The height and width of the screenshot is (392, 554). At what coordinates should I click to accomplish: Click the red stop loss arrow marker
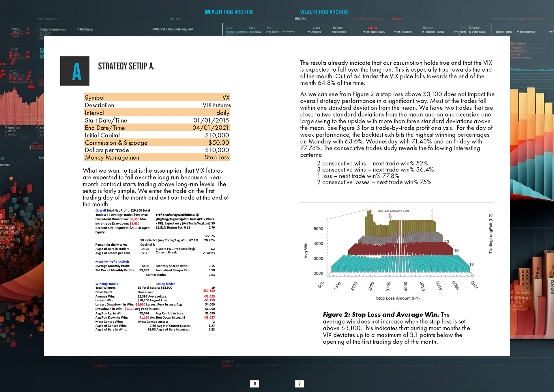coord(390,216)
